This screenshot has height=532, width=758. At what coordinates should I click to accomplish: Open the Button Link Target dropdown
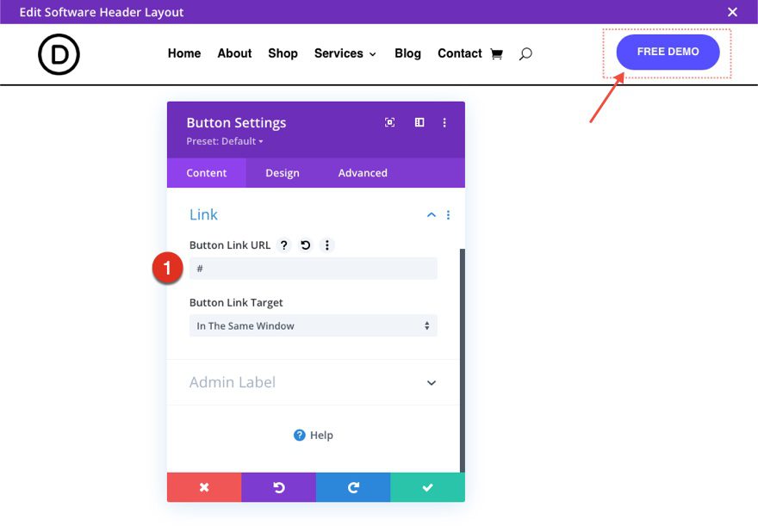click(x=313, y=325)
